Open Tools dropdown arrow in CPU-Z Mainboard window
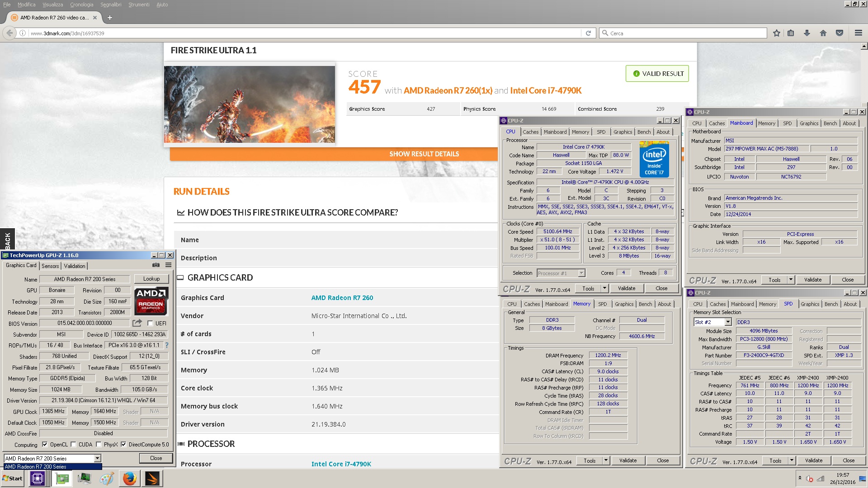868x488 pixels. [x=791, y=280]
